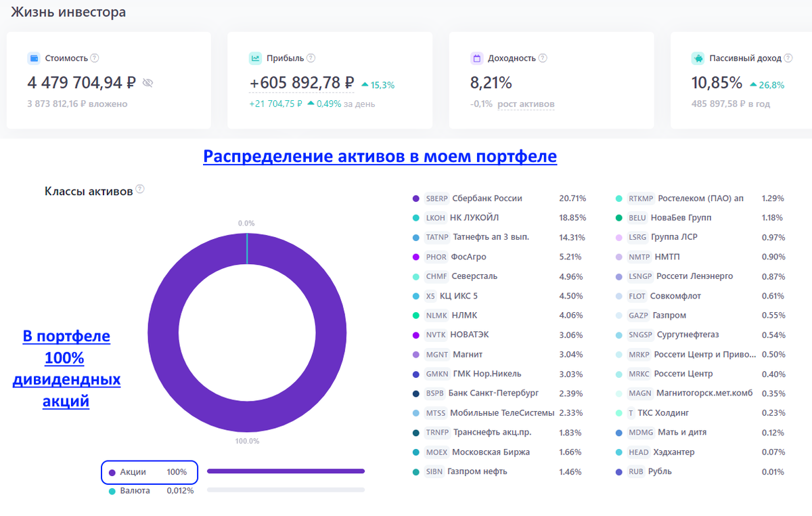Click the +605 892,78 ₽ profit value

coord(302,83)
